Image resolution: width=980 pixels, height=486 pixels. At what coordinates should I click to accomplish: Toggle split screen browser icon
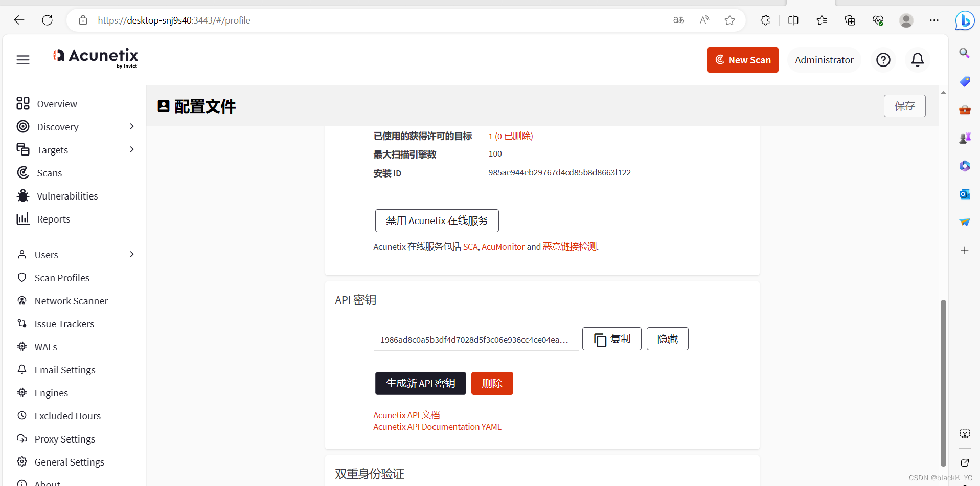(793, 20)
